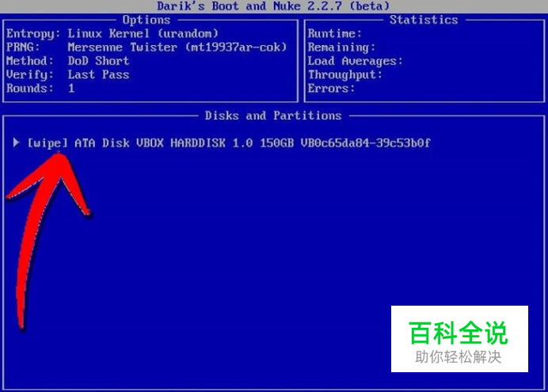Click the Disks and Partitions heading
The height and width of the screenshot is (392, 548).
(x=273, y=116)
